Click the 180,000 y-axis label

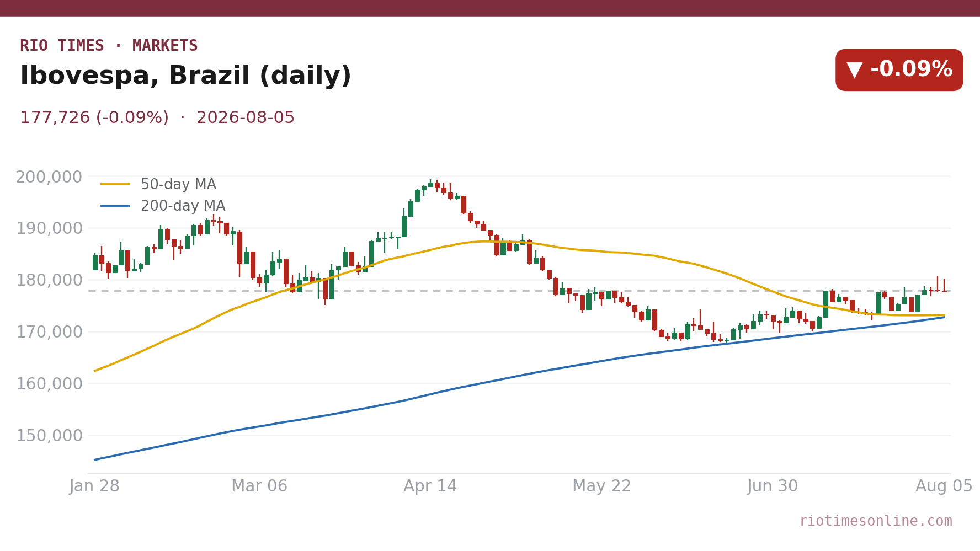tap(49, 280)
